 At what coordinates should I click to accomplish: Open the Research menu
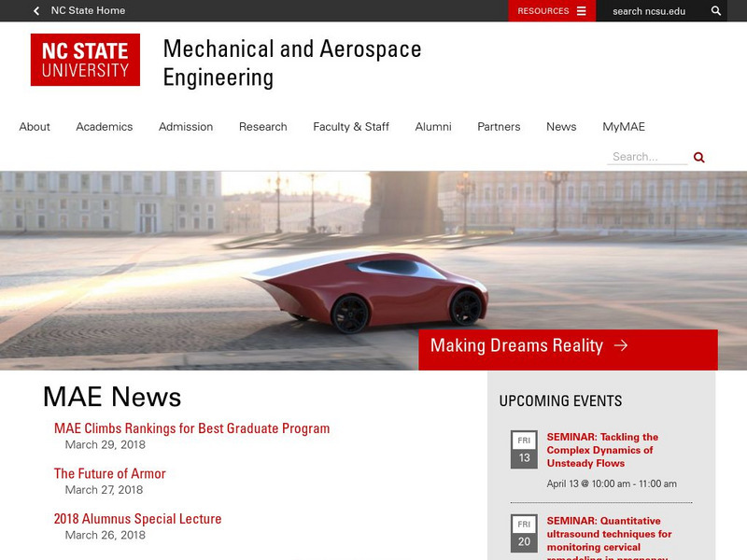[x=262, y=126]
